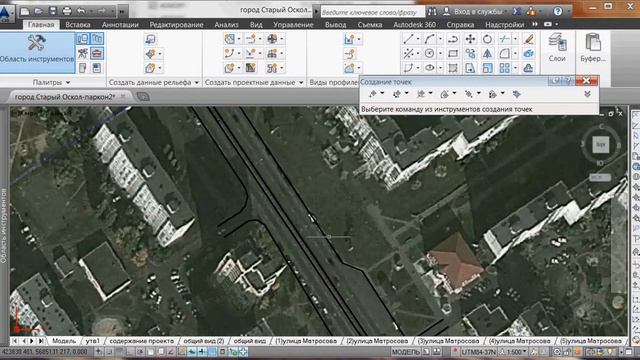The image size is (640, 360).
Task: Click the Вход в службы sign-in button
Action: [x=473, y=11]
